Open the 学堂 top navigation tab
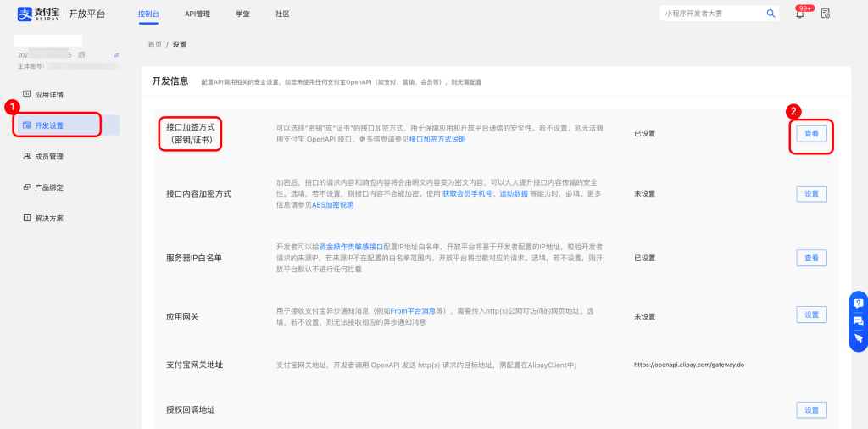 tap(242, 14)
